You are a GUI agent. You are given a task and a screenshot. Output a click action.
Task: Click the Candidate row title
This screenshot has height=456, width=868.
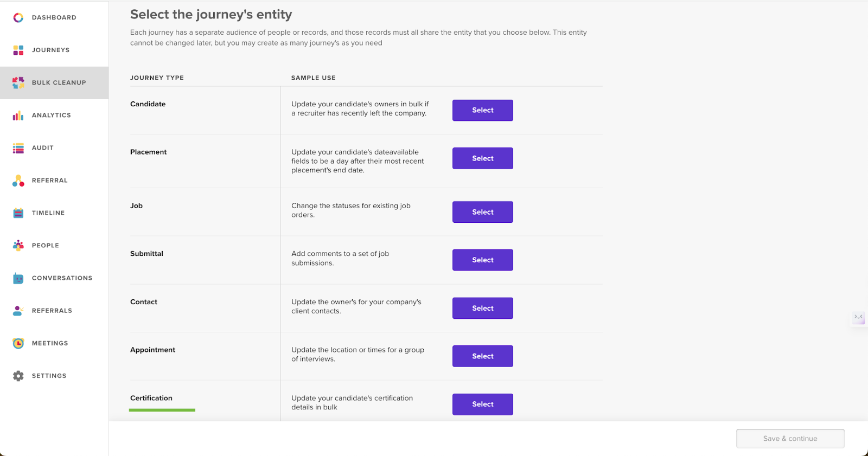148,104
